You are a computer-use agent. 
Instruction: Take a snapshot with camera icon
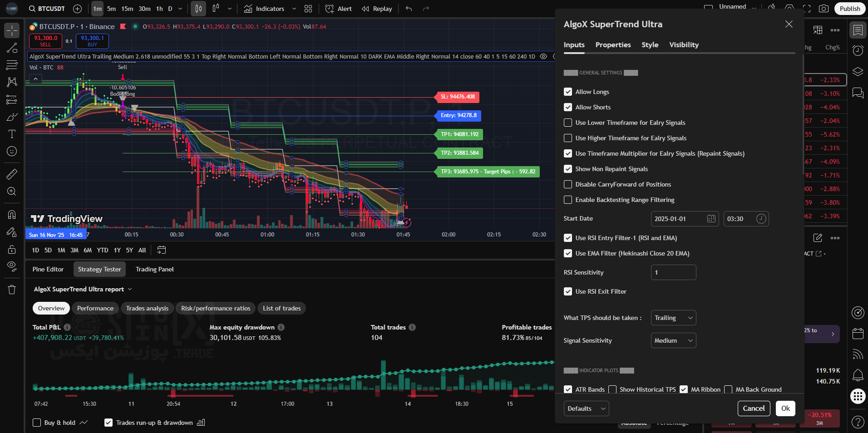(x=824, y=9)
